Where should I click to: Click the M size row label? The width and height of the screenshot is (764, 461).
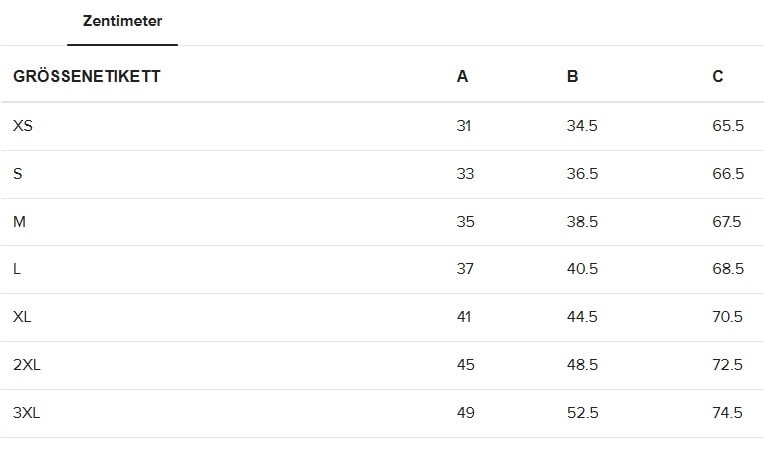click(19, 222)
